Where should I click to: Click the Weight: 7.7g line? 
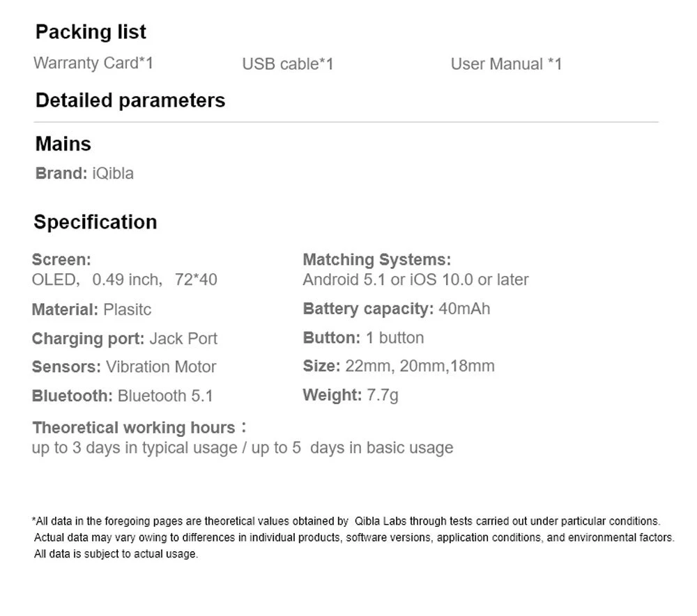click(351, 396)
